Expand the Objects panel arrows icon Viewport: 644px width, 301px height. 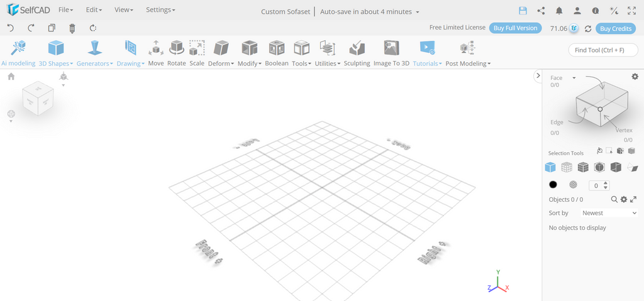click(633, 199)
